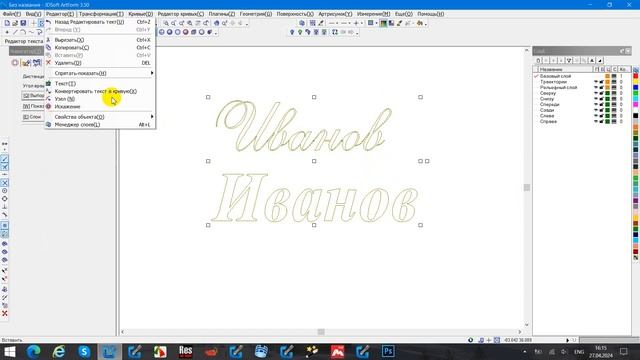Viewport: 640px width, 360px height.
Task: Open the Помощь(H) menu
Action: click(431, 14)
